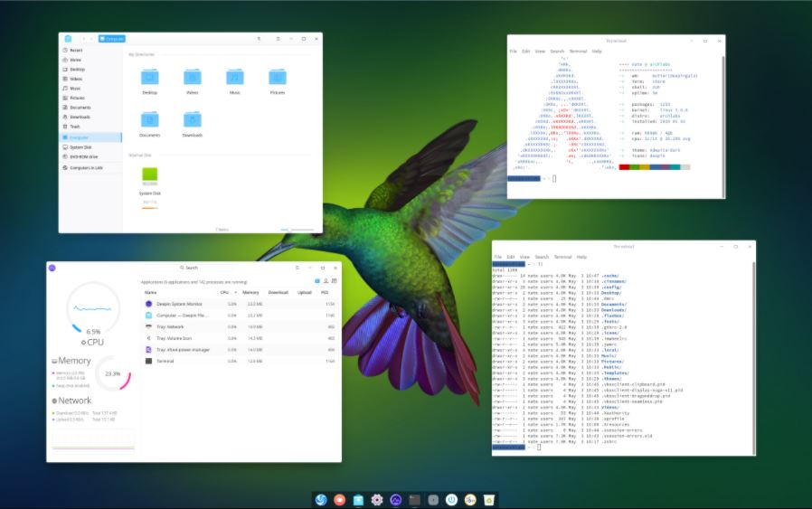Select the Tray: Volume Icon process row
The height and width of the screenshot is (509, 812).
(x=240, y=338)
